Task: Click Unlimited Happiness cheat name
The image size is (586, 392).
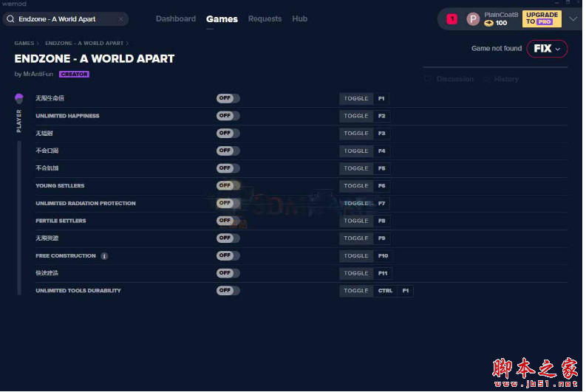Action: click(68, 116)
